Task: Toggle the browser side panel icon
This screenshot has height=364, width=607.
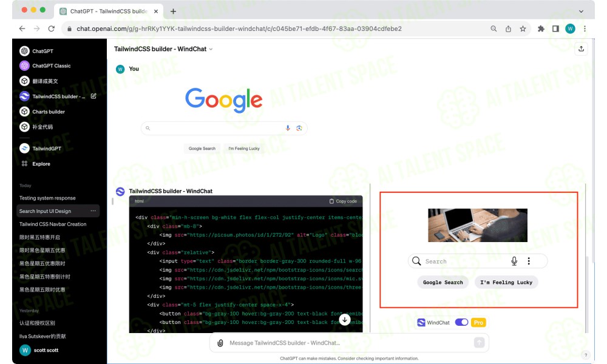Action: pyautogui.click(x=555, y=29)
